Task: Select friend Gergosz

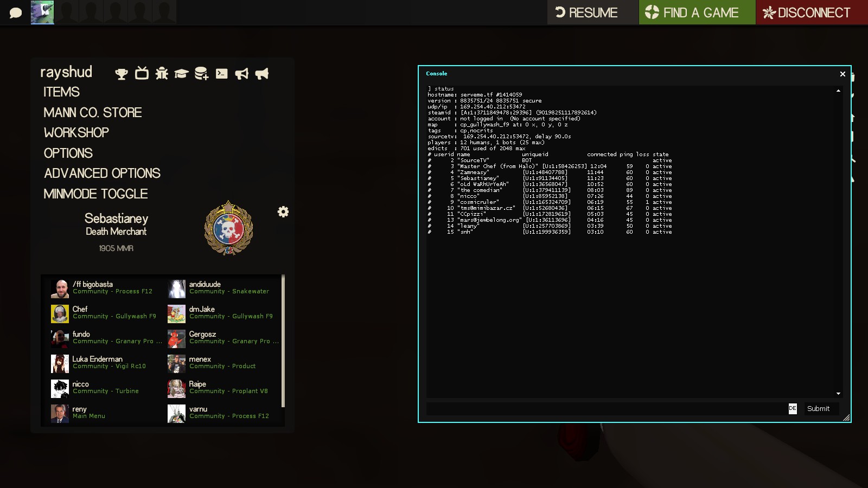Action: (223, 339)
